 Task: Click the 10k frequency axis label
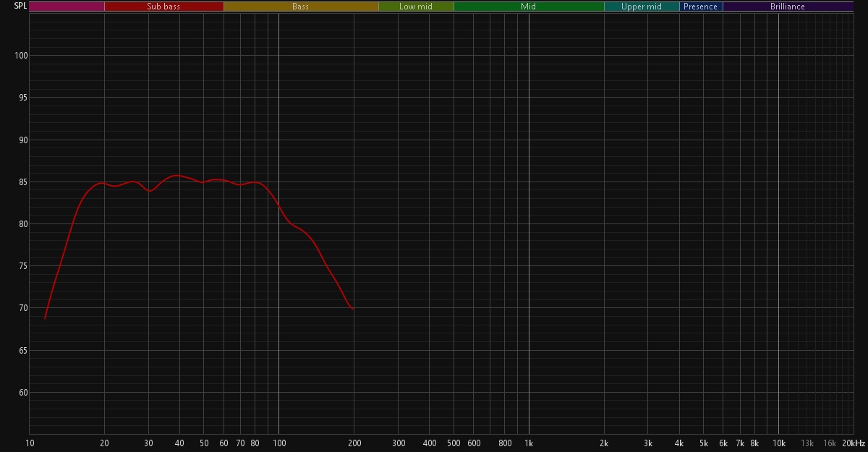779,443
